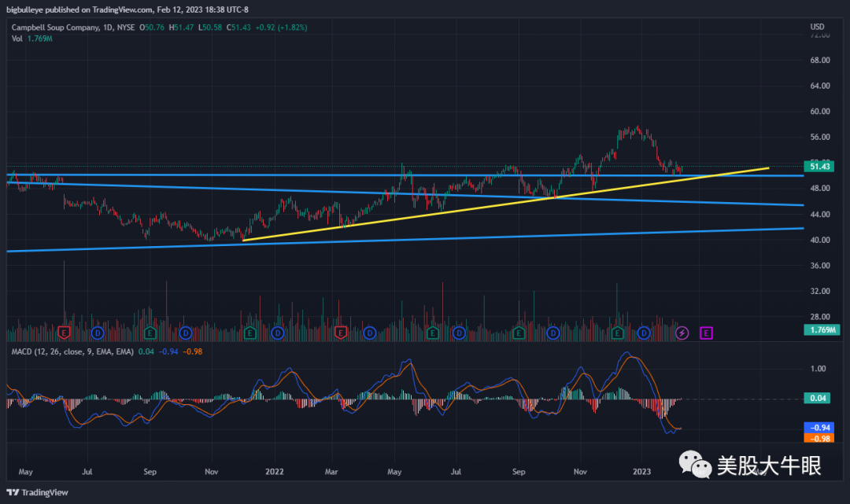Click the TradingView logo at bottom left

(x=38, y=492)
